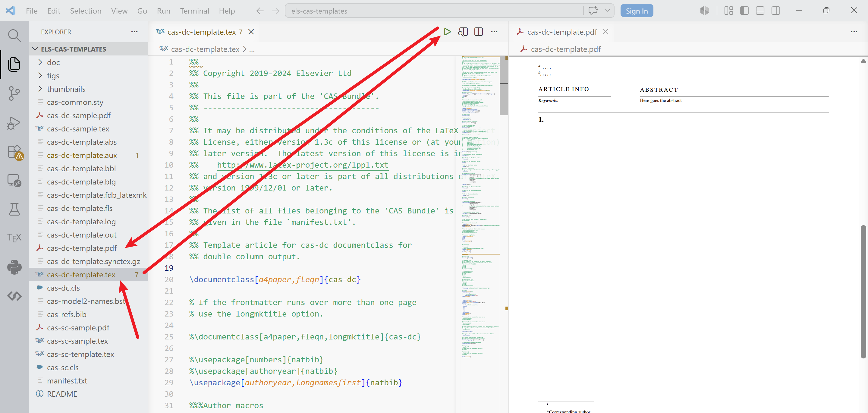This screenshot has height=413, width=868.
Task: Open the Go menu
Action: (142, 11)
